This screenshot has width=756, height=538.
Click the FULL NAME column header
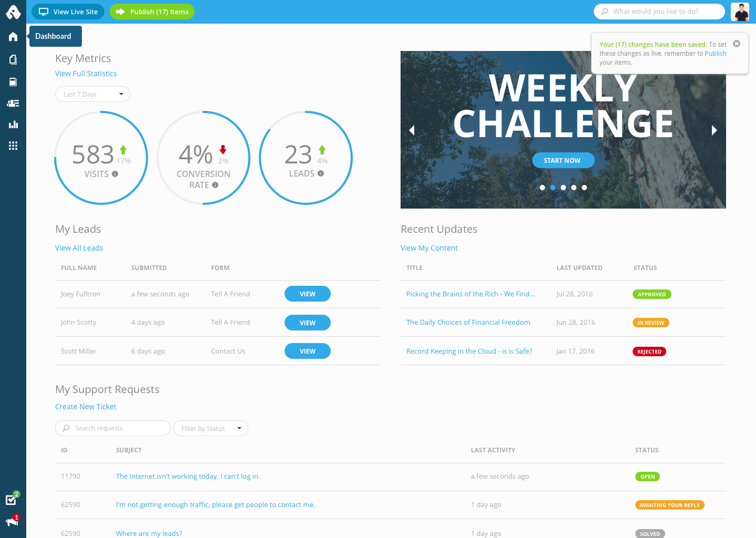pos(79,268)
